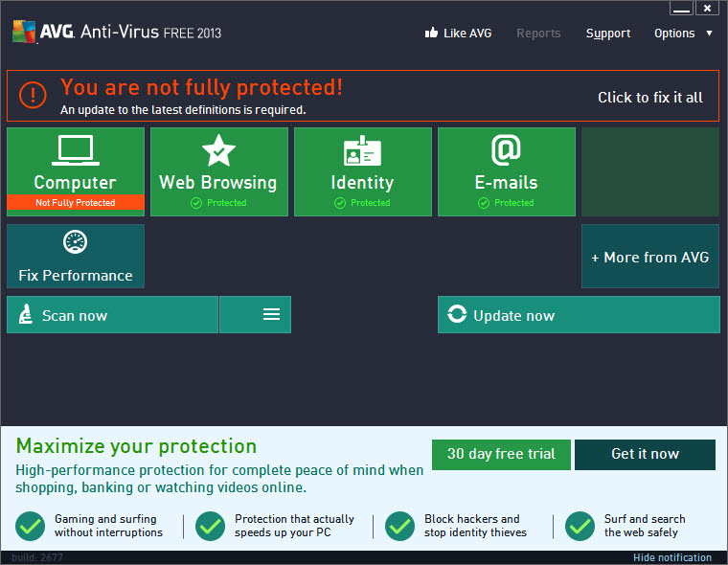728x565 pixels.
Task: Open the Web Browsing tile
Action: point(219,171)
